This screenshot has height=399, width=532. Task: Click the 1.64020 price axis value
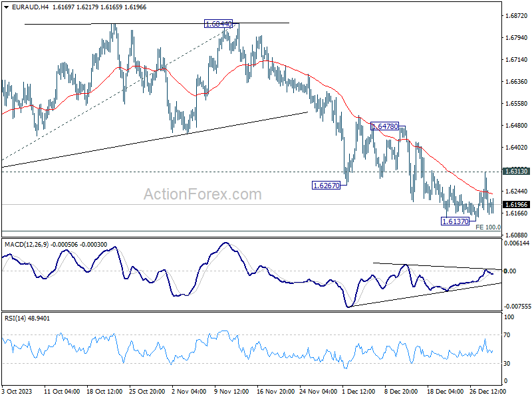coord(517,147)
